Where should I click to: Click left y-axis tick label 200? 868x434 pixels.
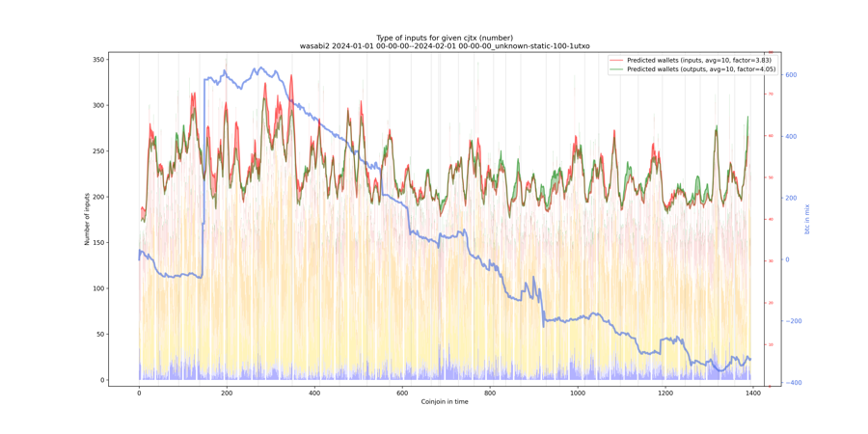97,197
